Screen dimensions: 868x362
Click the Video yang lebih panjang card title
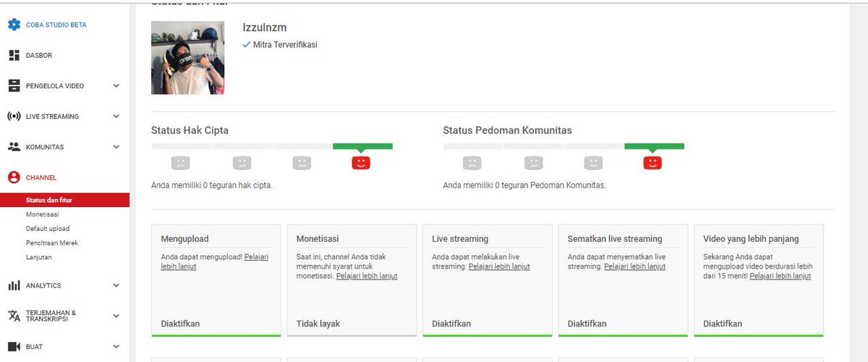[x=751, y=239]
